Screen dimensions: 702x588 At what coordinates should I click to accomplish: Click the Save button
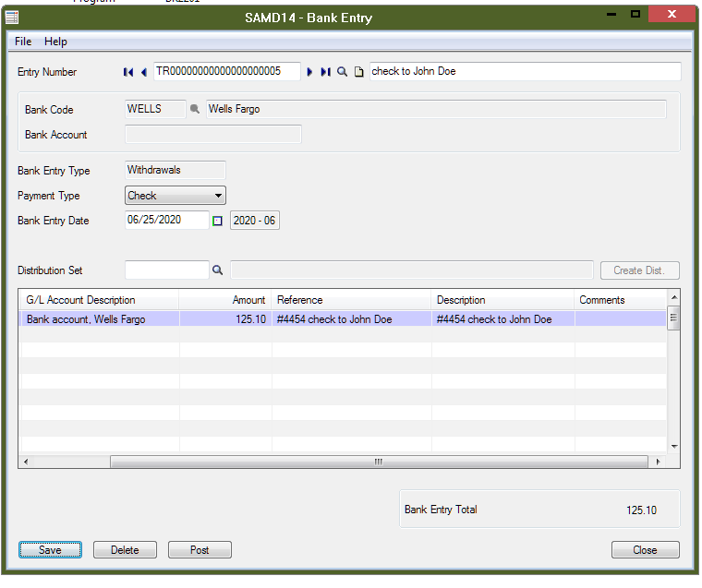coord(50,550)
